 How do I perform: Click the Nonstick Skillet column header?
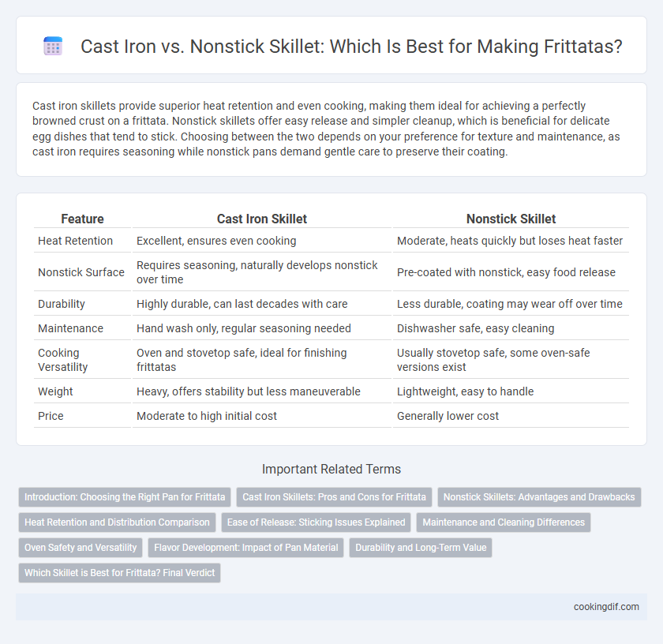[511, 219]
